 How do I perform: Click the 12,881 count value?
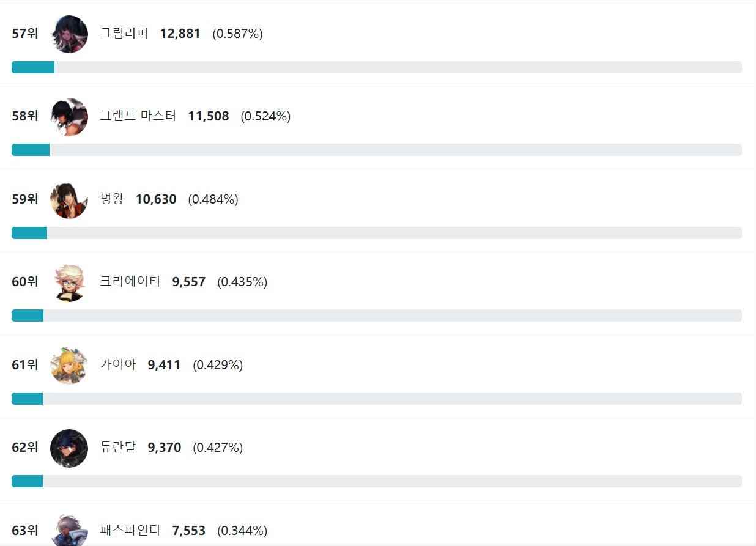point(180,34)
